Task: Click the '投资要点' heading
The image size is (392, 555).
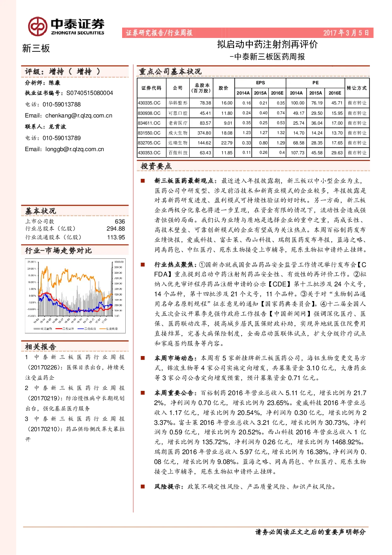Action: (156, 166)
